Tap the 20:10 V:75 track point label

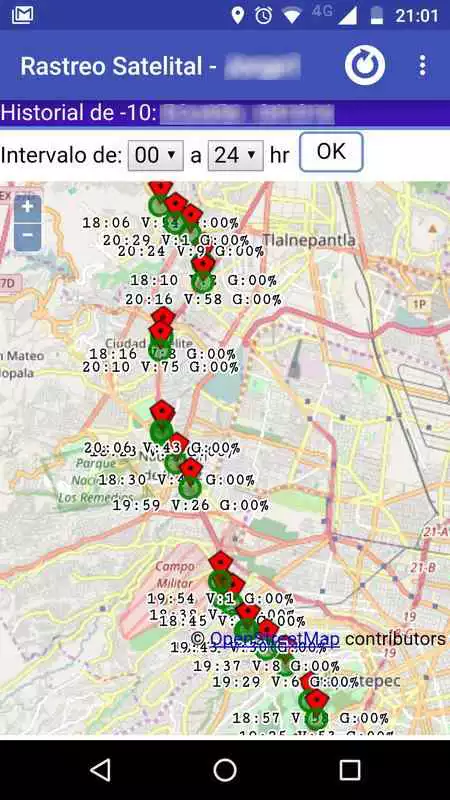click(x=160, y=367)
